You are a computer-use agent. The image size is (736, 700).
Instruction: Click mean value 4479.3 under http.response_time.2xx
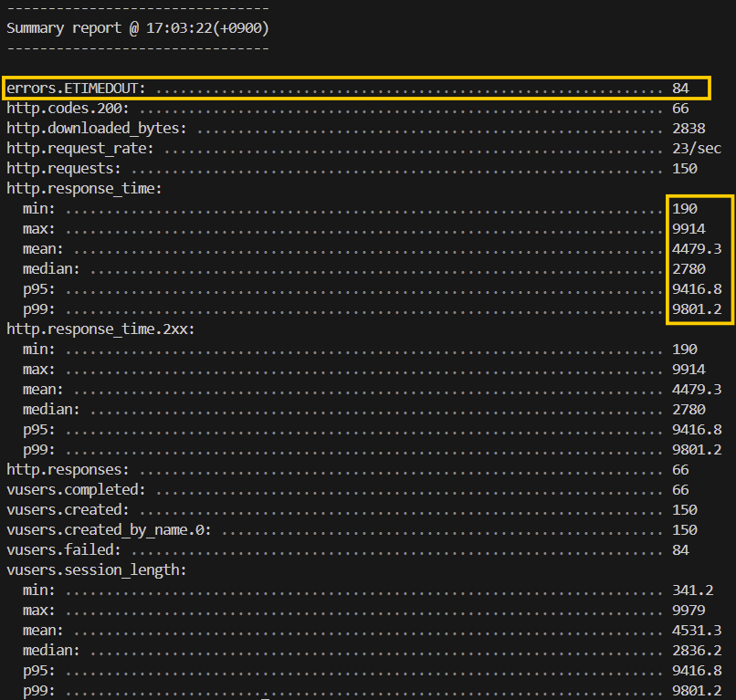click(697, 390)
